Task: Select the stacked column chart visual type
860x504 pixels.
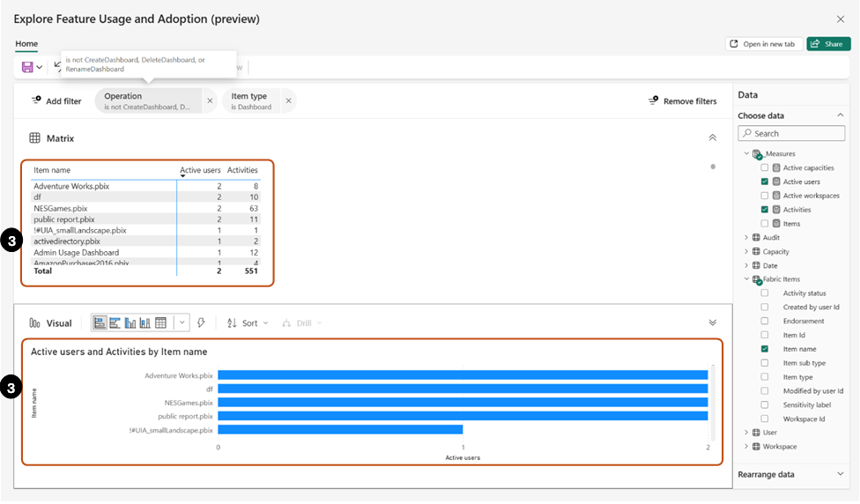Action: click(x=145, y=323)
